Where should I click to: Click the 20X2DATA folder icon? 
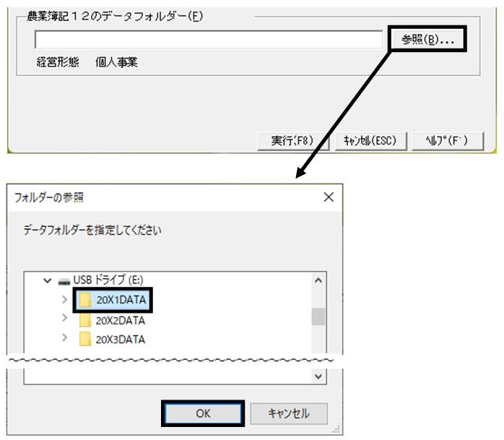[x=85, y=320]
